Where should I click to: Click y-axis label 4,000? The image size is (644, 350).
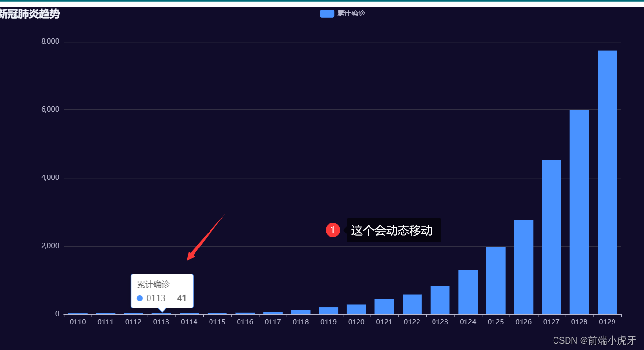click(50, 178)
